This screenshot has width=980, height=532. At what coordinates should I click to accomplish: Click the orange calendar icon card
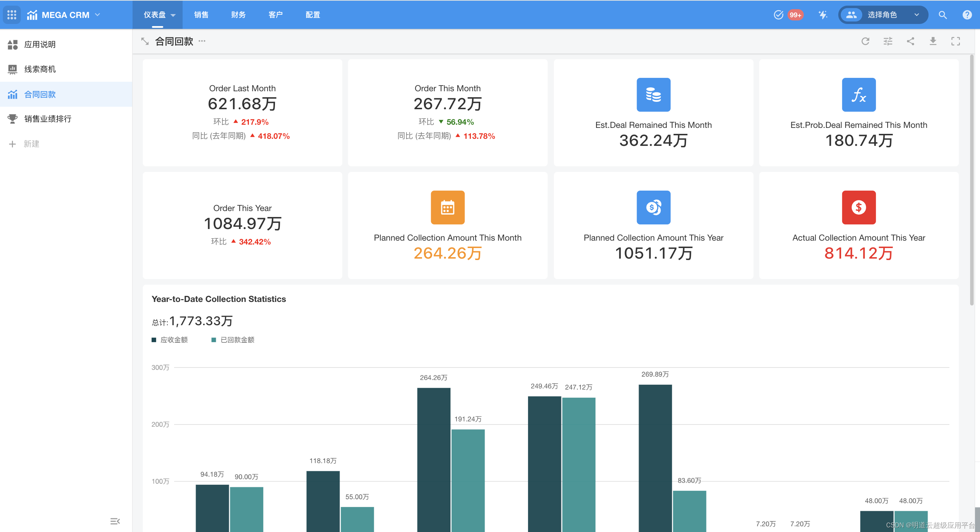click(447, 207)
